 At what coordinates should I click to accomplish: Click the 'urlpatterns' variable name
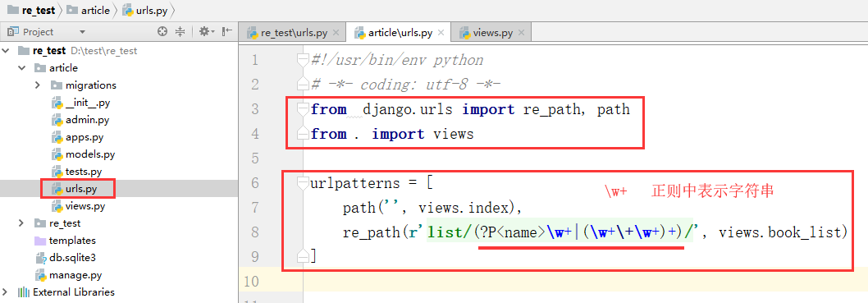pyautogui.click(x=355, y=183)
